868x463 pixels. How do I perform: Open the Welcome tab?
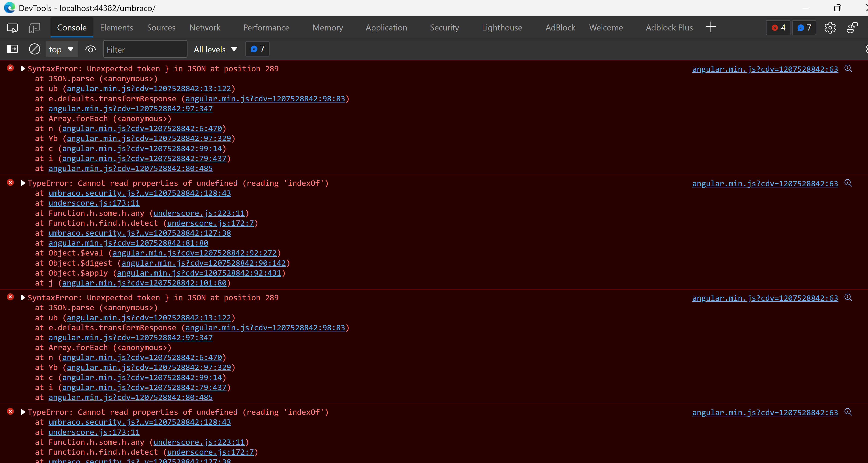[x=606, y=28]
